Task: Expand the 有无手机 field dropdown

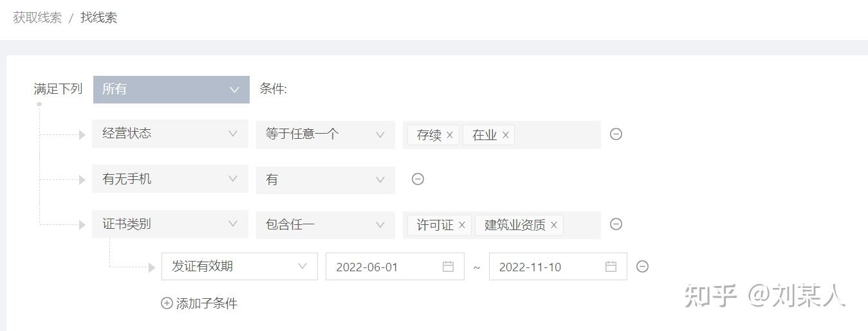Action: tap(170, 179)
